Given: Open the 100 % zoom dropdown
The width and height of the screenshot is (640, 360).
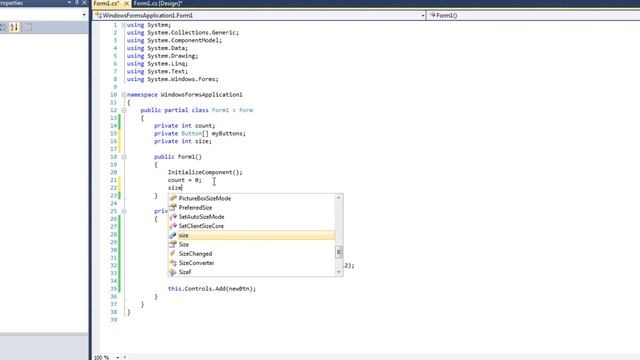Looking at the screenshot, I should click(x=118, y=357).
